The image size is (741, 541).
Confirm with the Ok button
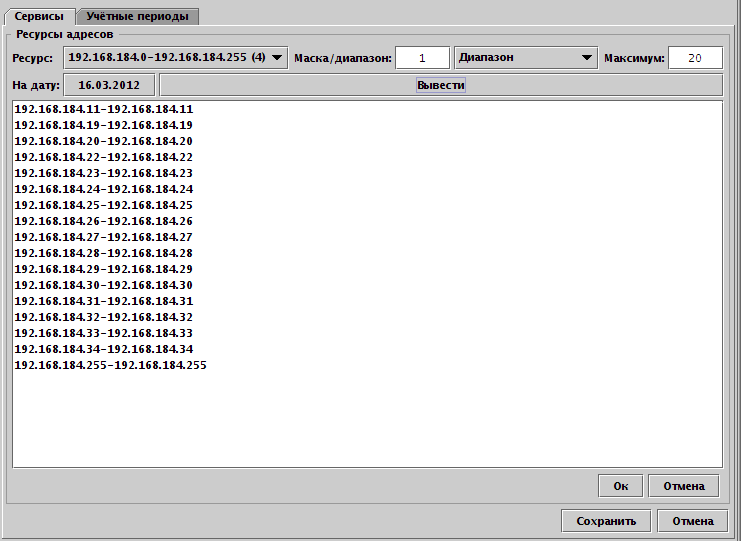tap(620, 486)
